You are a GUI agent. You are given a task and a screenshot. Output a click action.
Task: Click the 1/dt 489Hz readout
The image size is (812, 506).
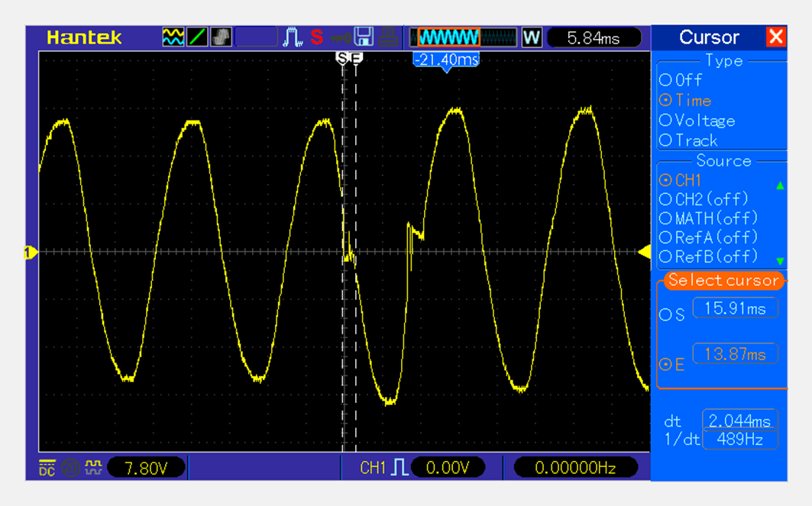740,440
